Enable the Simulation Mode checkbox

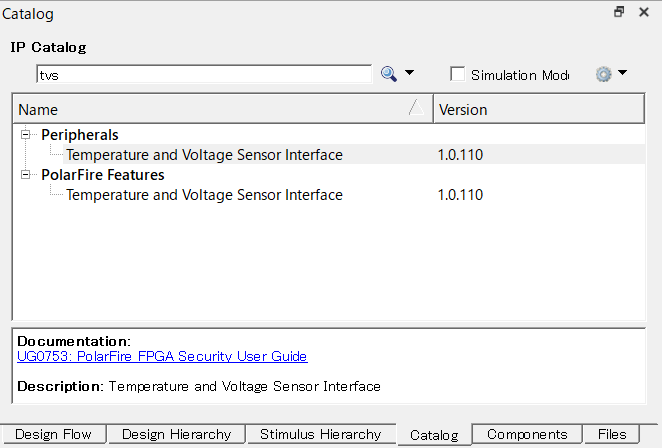[458, 74]
